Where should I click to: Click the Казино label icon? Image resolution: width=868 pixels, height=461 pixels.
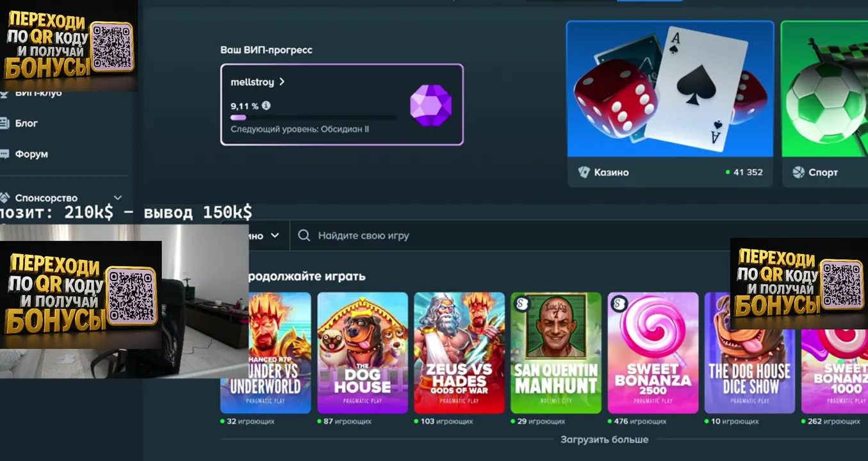583,172
